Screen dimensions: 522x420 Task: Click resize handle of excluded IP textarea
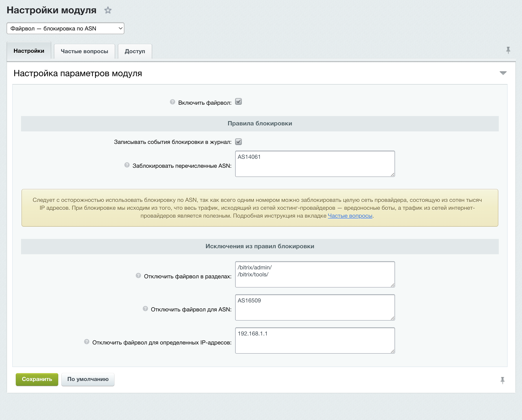[392, 351]
